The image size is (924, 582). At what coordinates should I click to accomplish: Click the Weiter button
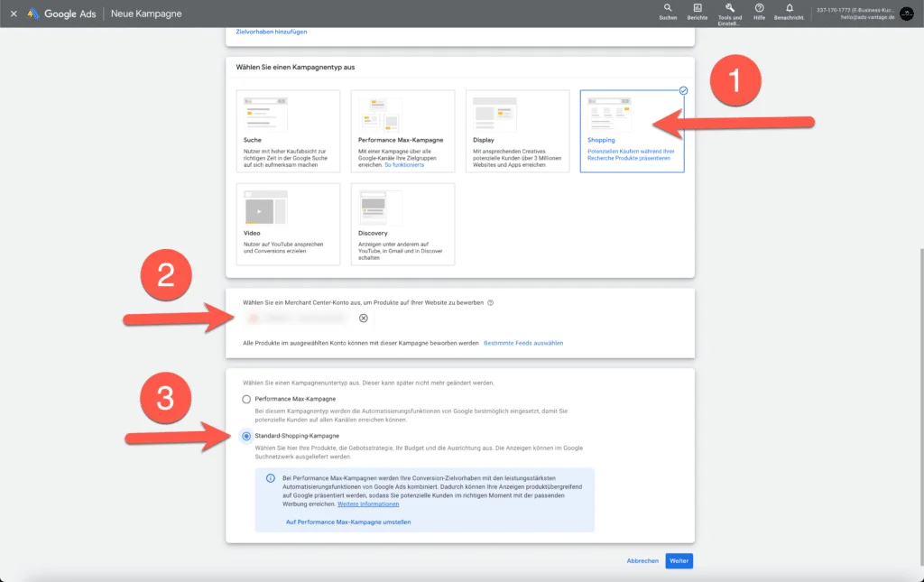click(679, 560)
